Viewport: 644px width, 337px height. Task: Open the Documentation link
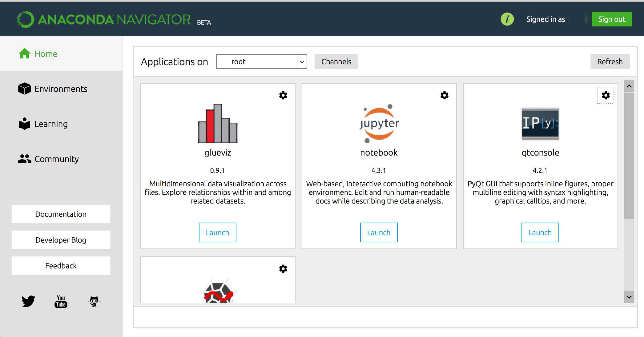click(61, 214)
